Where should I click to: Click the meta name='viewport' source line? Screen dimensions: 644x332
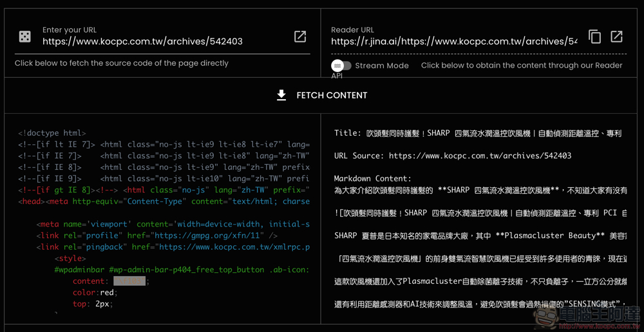(x=173, y=225)
